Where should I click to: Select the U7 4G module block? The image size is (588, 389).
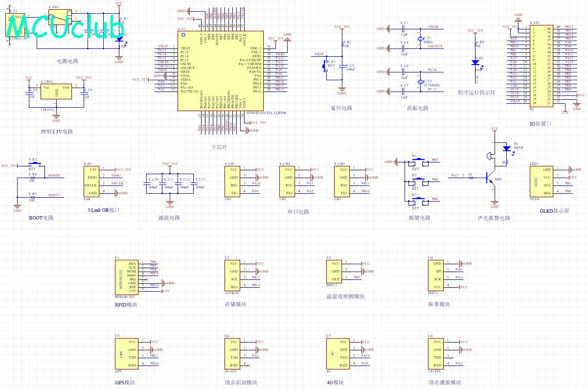(x=339, y=354)
